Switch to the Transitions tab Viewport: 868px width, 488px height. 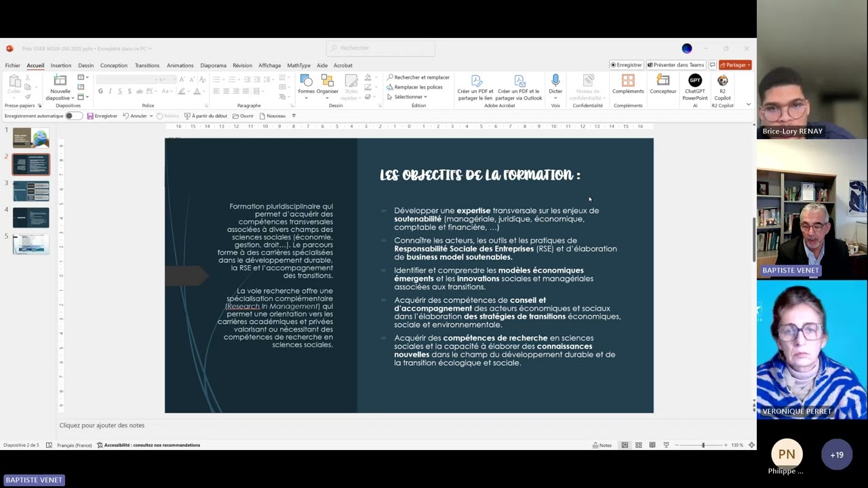(147, 66)
